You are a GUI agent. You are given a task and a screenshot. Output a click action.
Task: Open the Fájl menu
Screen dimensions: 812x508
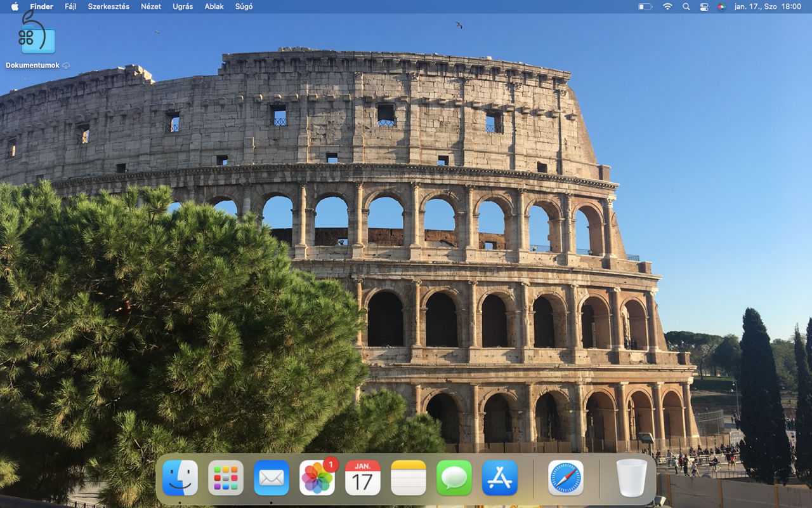[70, 6]
